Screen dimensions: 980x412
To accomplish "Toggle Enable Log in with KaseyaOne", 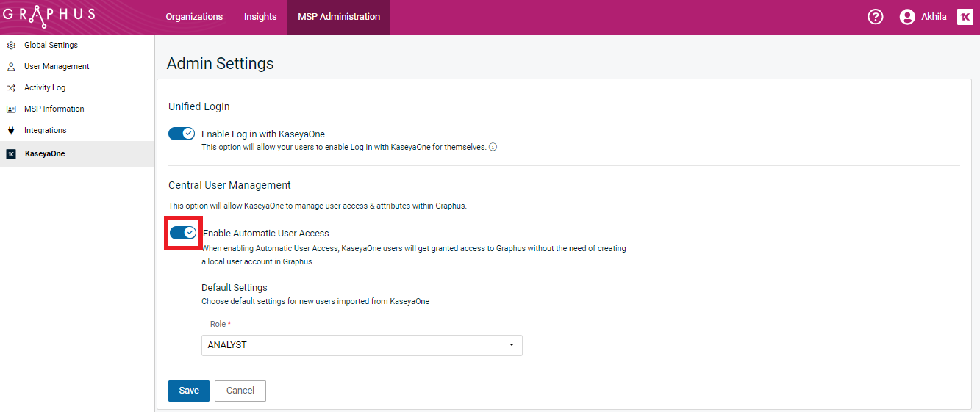I will (182, 134).
